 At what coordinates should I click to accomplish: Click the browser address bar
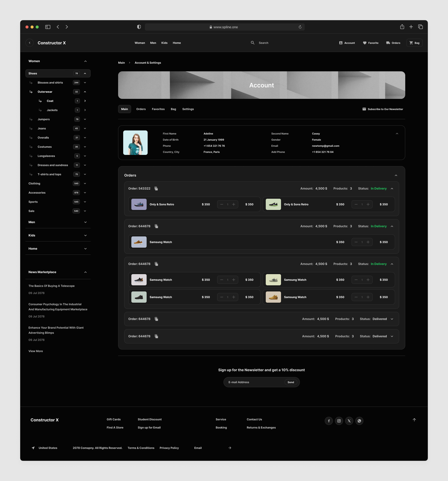coord(225,27)
